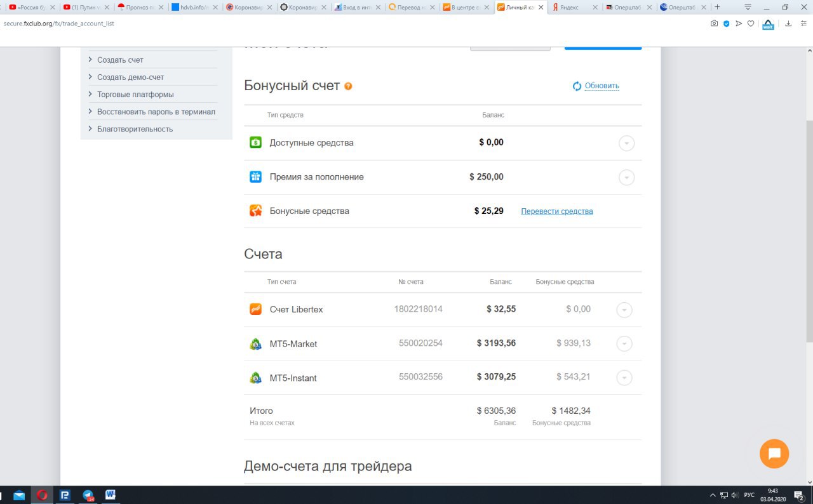
Task: Open the Mail app in the taskbar
Action: click(x=19, y=495)
